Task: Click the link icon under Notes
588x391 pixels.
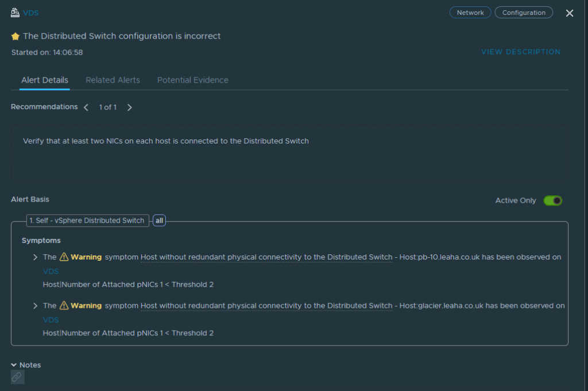Action: pyautogui.click(x=17, y=377)
